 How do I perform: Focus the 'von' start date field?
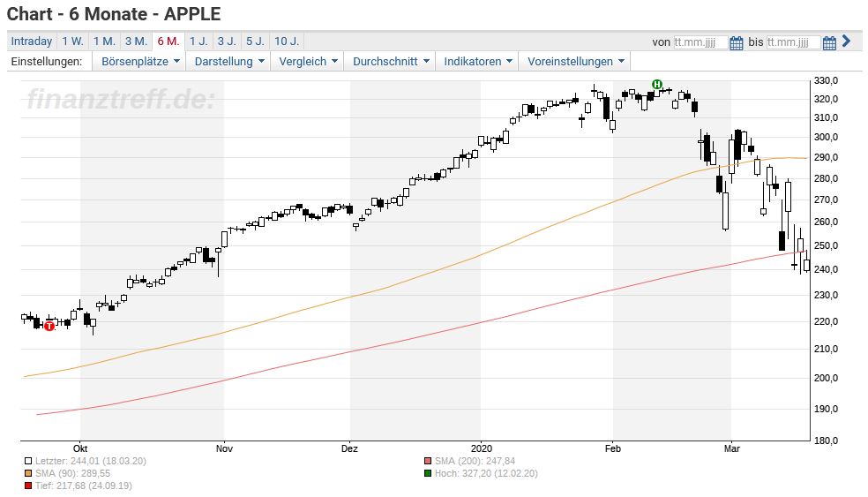tap(700, 42)
